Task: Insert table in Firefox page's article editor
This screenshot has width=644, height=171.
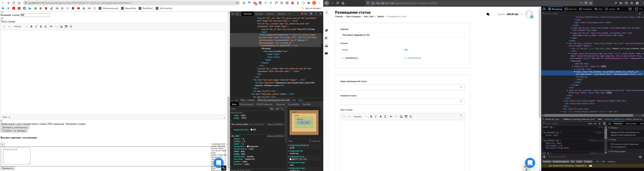Action: click(406, 117)
